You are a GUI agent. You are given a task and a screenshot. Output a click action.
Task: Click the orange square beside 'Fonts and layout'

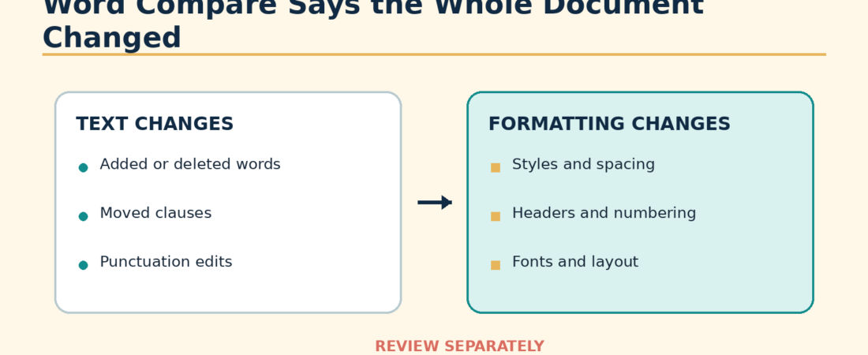[496, 265]
